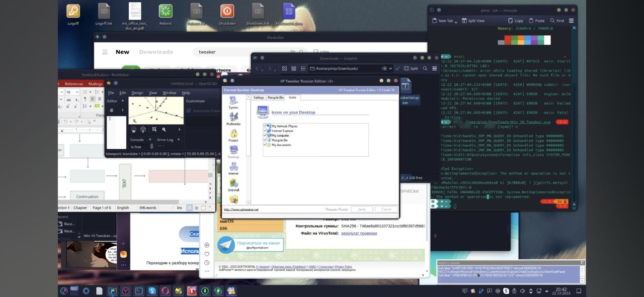This screenshot has width=644, height=297.
Task: Switch to Recycle Bin tab in XP Tweaker
Action: (x=276, y=97)
